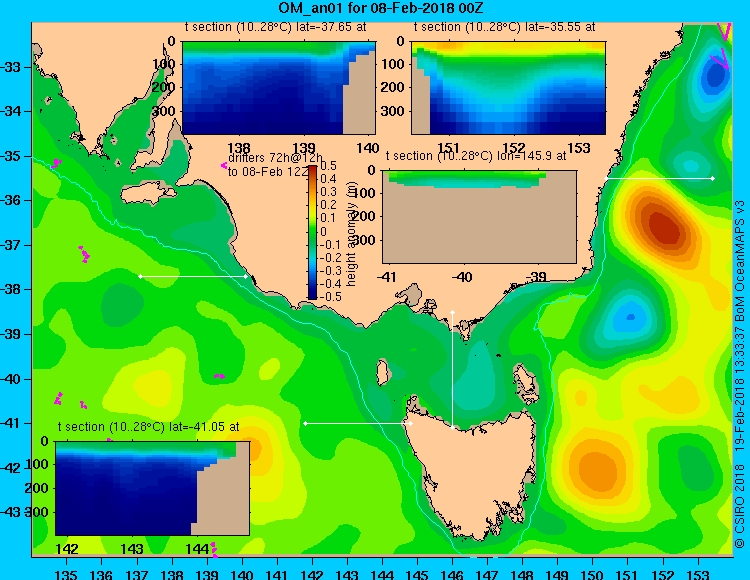750x580 pixels.
Task: Click the -0.2 value on the colorbar
Action: pos(329,258)
